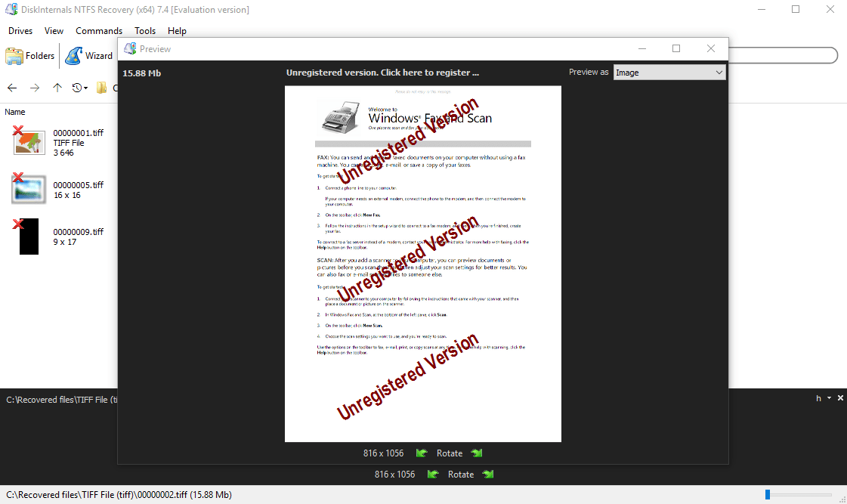Open the Tools menu
The width and height of the screenshot is (847, 504).
click(145, 31)
